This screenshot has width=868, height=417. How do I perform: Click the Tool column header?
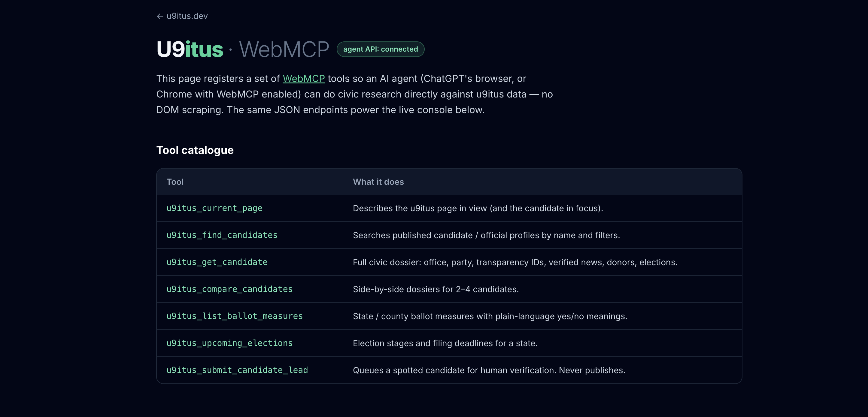click(x=175, y=182)
